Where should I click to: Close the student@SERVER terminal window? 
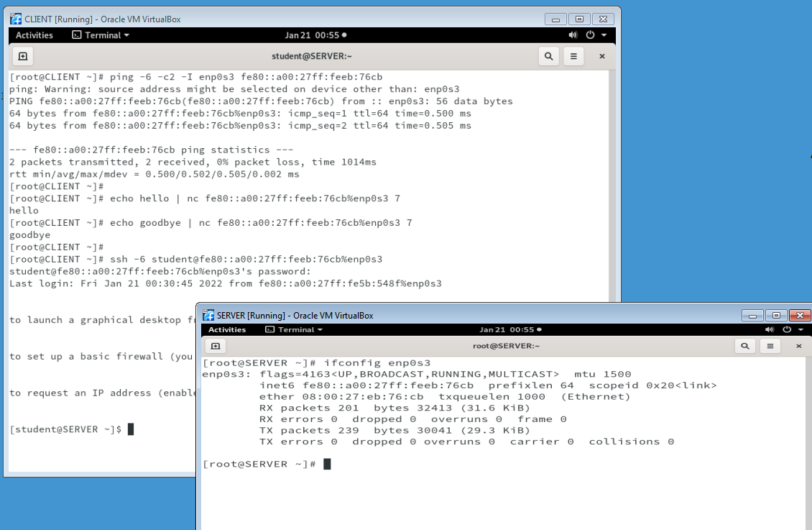(x=602, y=56)
